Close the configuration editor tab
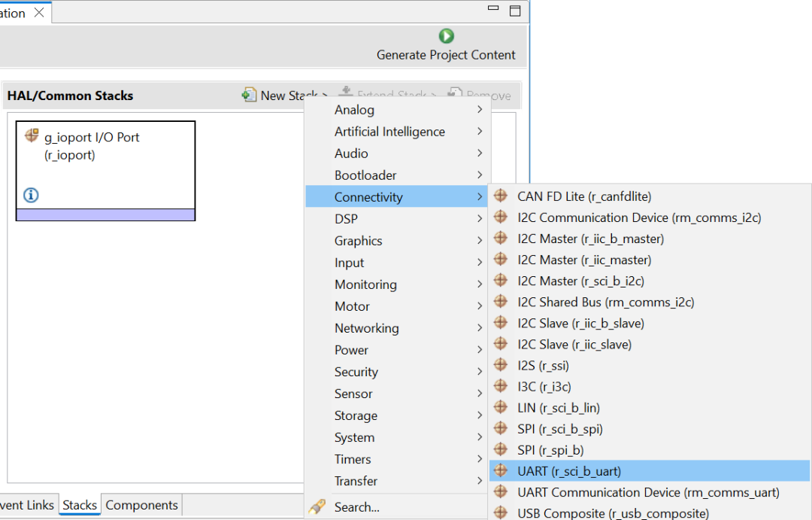 (39, 13)
